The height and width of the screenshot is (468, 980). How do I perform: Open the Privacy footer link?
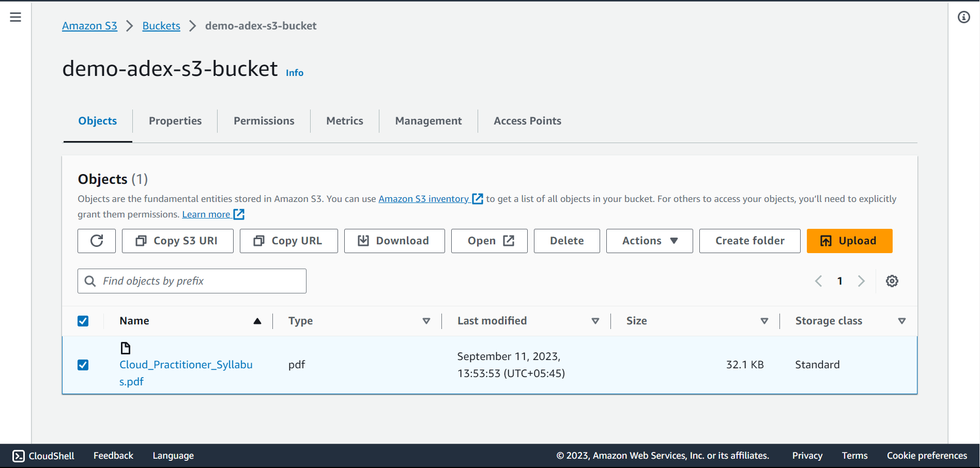tap(807, 456)
